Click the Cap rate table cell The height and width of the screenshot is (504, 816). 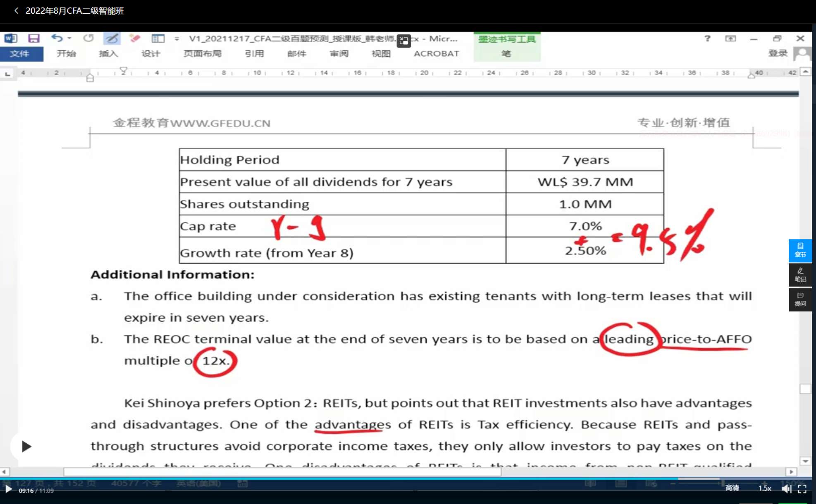pos(342,226)
